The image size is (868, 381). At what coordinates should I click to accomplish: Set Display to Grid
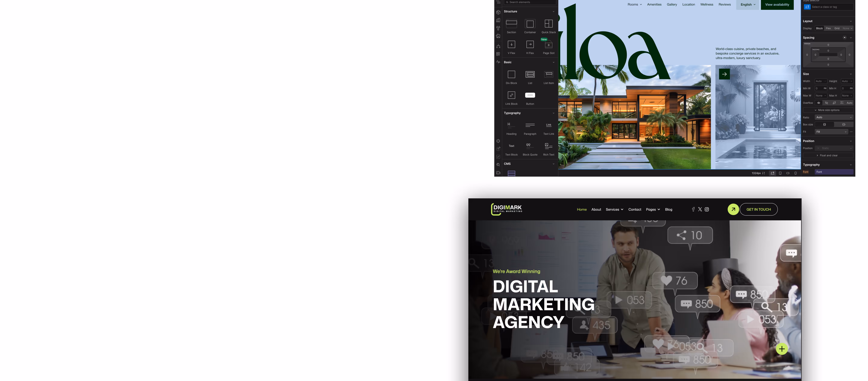[837, 28]
